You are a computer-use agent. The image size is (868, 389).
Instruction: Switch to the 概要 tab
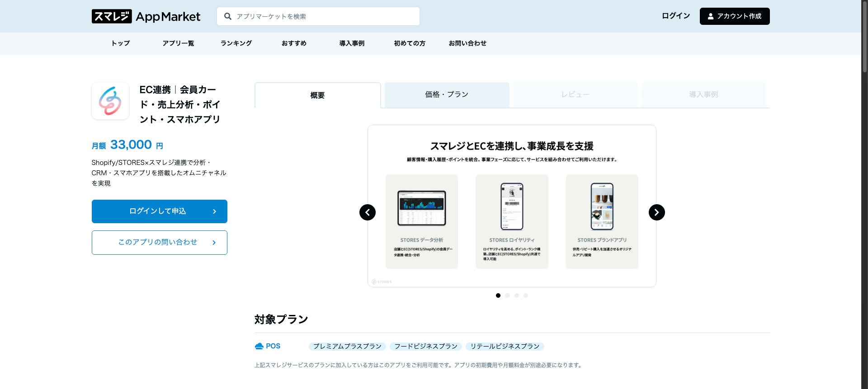point(317,95)
